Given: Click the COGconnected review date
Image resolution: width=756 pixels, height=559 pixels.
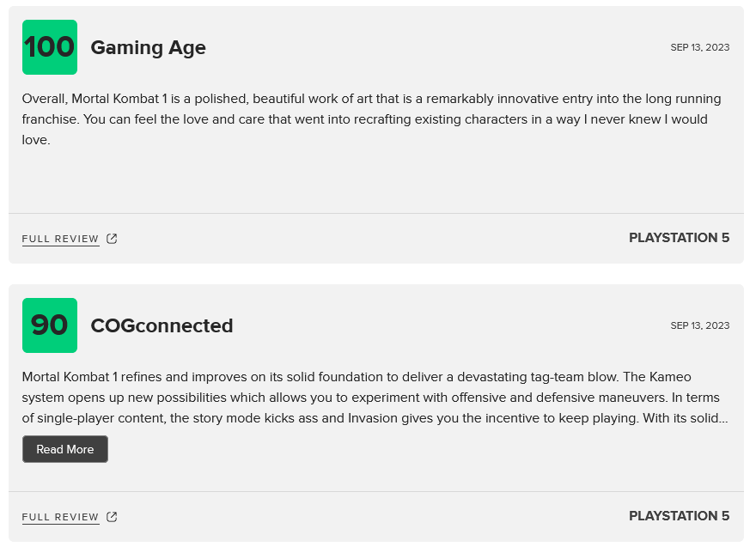Looking at the screenshot, I should pyautogui.click(x=699, y=326).
